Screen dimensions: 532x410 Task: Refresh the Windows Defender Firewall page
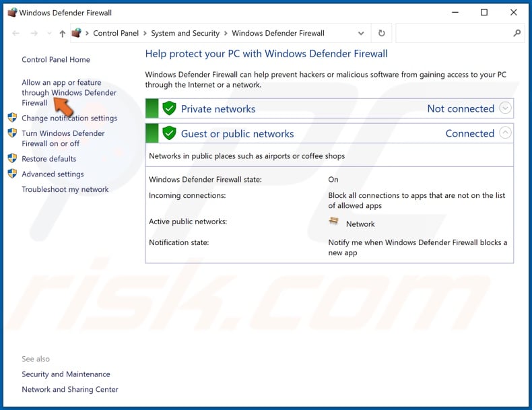coord(382,33)
